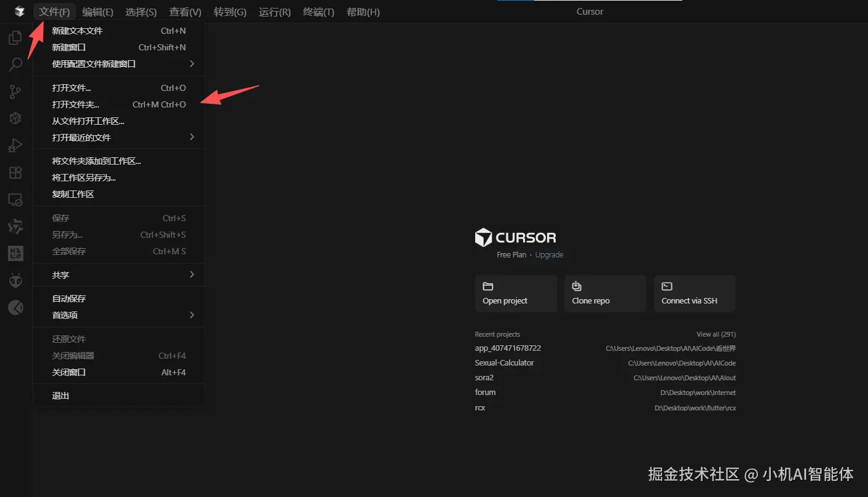Open the 文件(F) menu
This screenshot has height=497, width=868.
55,12
